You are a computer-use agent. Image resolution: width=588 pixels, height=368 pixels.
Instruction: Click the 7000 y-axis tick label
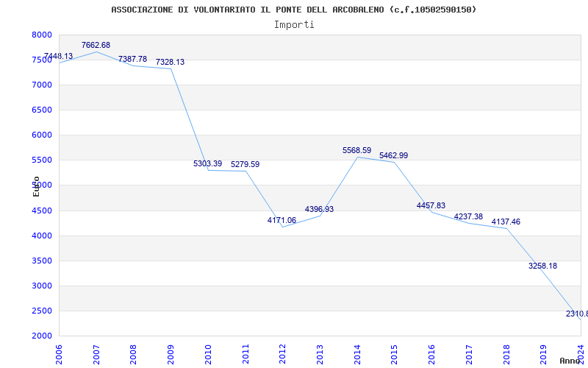(x=43, y=85)
